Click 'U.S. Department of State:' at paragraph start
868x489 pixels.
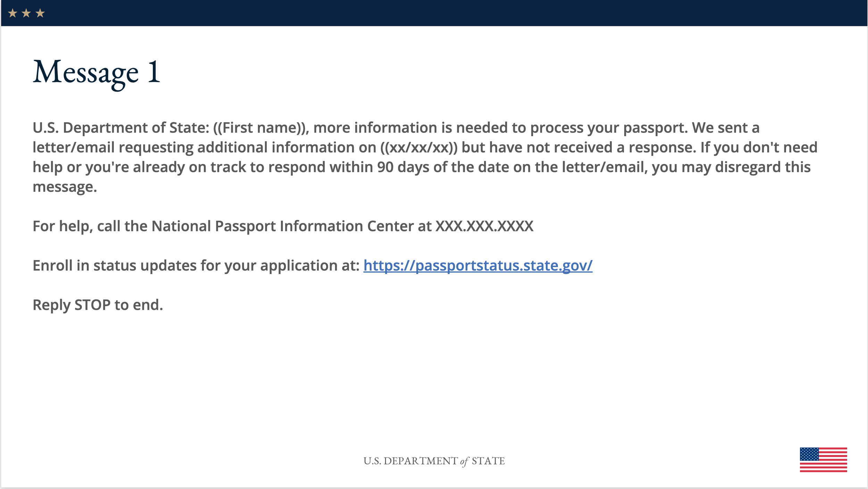(x=121, y=128)
